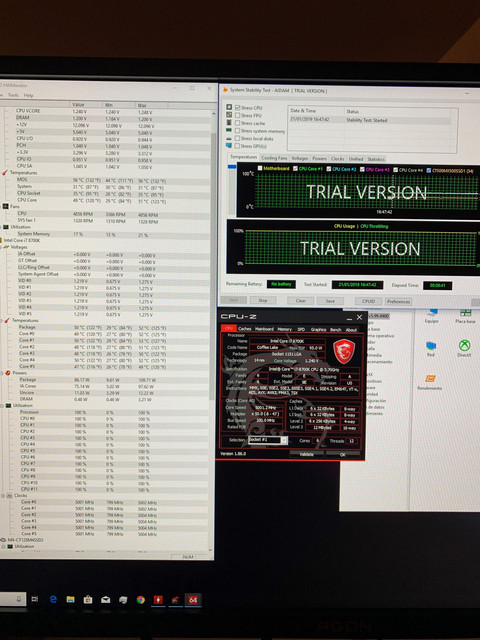The image size is (480, 640).
Task: Click the Windows taskbar search box
Action: coord(13,599)
